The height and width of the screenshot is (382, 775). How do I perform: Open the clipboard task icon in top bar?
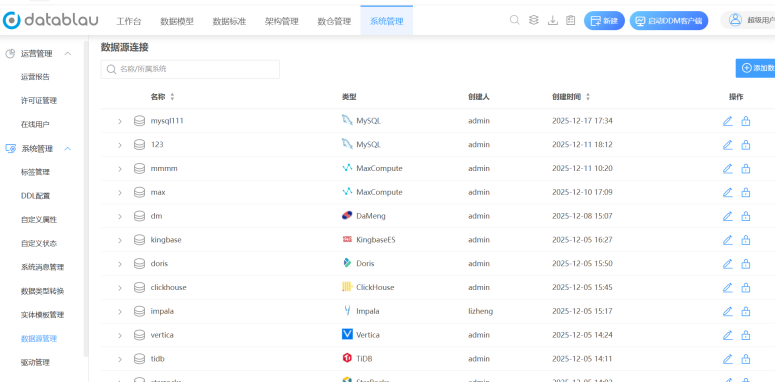tap(571, 20)
